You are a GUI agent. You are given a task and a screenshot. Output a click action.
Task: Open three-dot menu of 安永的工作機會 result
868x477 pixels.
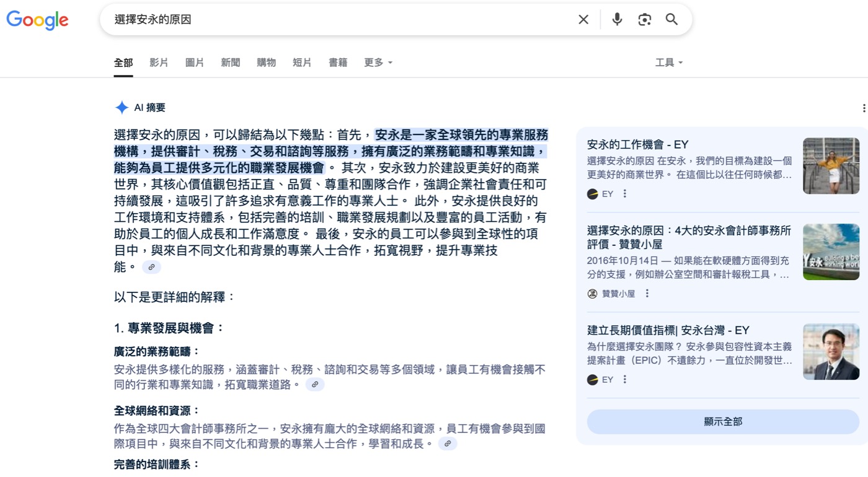tap(625, 194)
